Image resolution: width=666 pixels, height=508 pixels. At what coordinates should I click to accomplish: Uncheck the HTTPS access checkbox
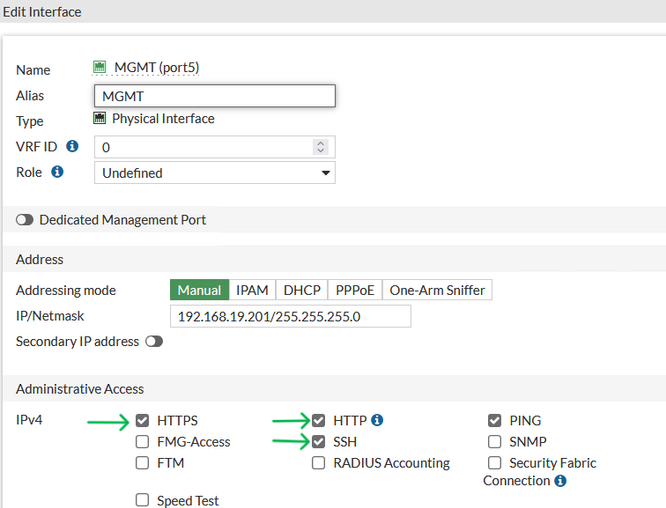[142, 421]
